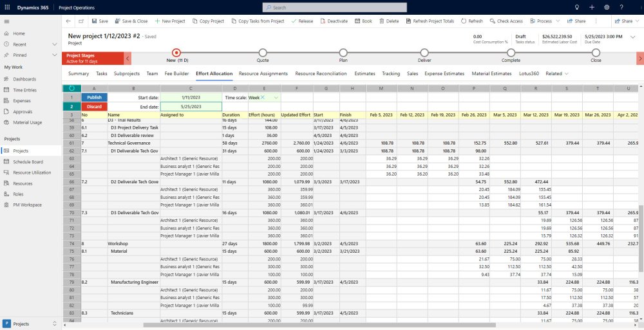This screenshot has width=644, height=330.
Task: Click the Publish button
Action: [94, 98]
